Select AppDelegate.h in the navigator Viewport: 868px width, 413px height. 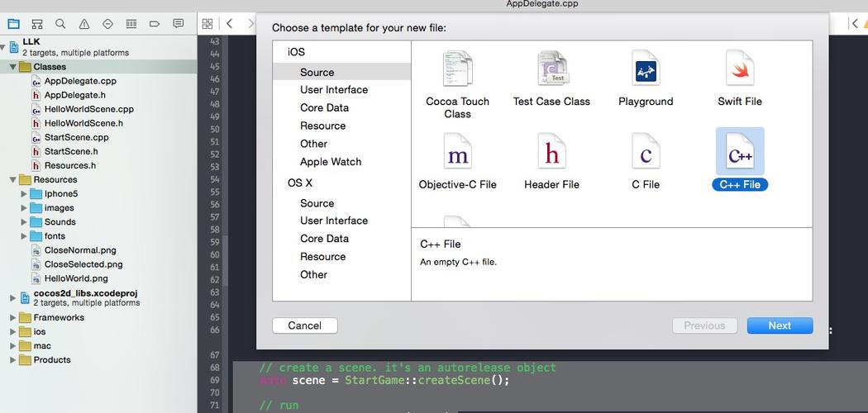click(74, 95)
